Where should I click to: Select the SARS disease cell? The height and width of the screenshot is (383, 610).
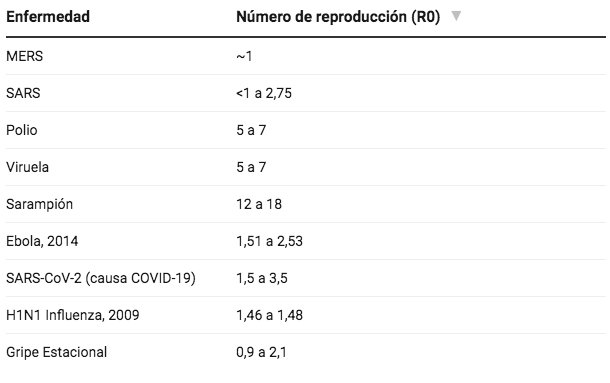(23, 93)
